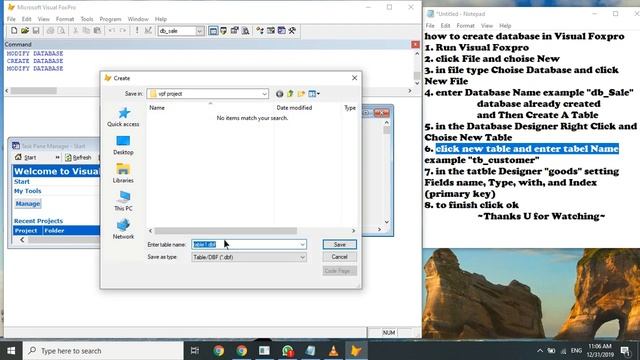Click CREATE DATABASE line in Command window
The image size is (640, 360).
pyautogui.click(x=35, y=61)
